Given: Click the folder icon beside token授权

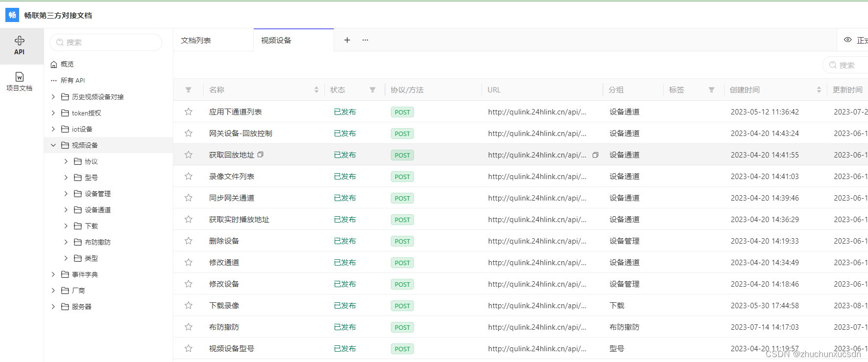Looking at the screenshot, I should click(65, 113).
